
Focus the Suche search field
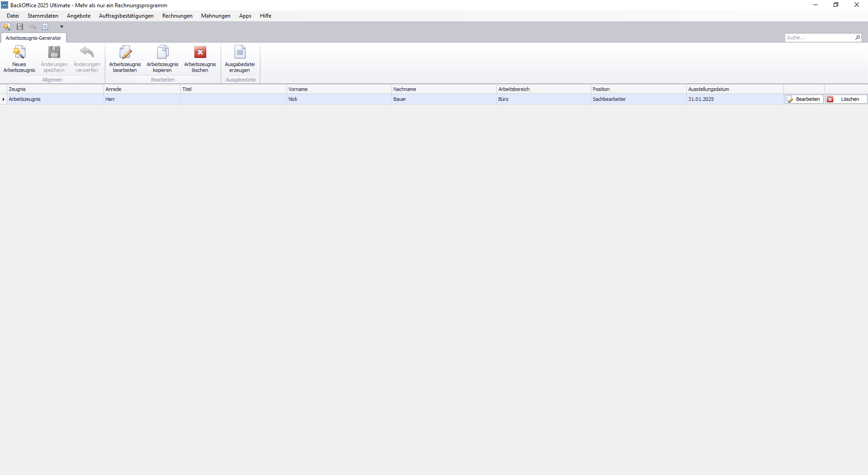click(819, 38)
